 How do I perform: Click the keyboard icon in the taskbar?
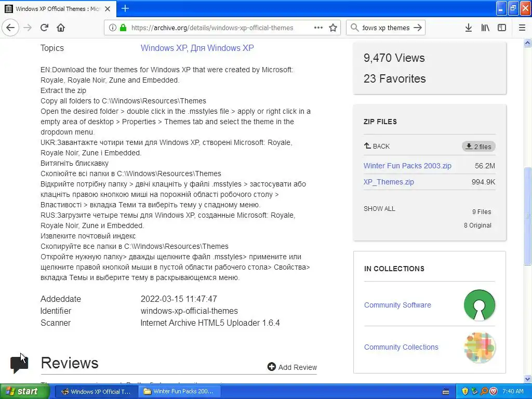(x=446, y=392)
